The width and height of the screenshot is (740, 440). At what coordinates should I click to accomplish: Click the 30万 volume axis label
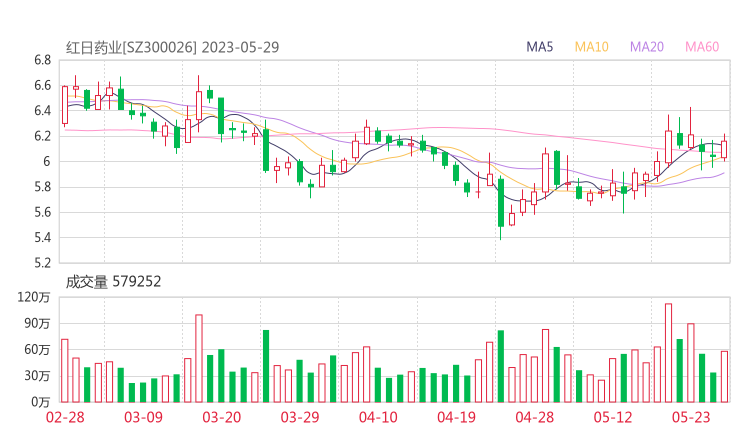(x=37, y=376)
